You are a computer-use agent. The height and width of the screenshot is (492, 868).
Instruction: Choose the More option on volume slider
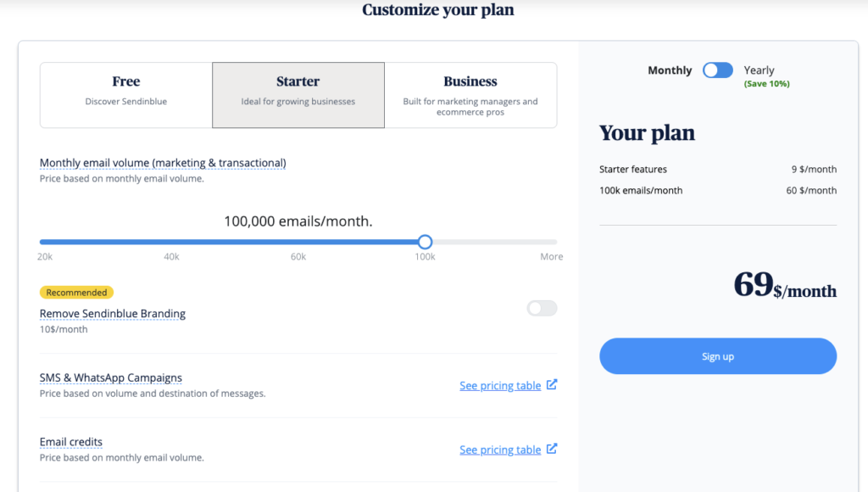(553, 242)
